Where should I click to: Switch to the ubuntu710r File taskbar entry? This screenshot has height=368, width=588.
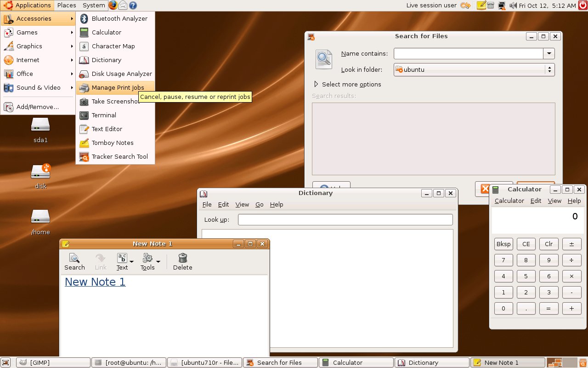(x=204, y=362)
